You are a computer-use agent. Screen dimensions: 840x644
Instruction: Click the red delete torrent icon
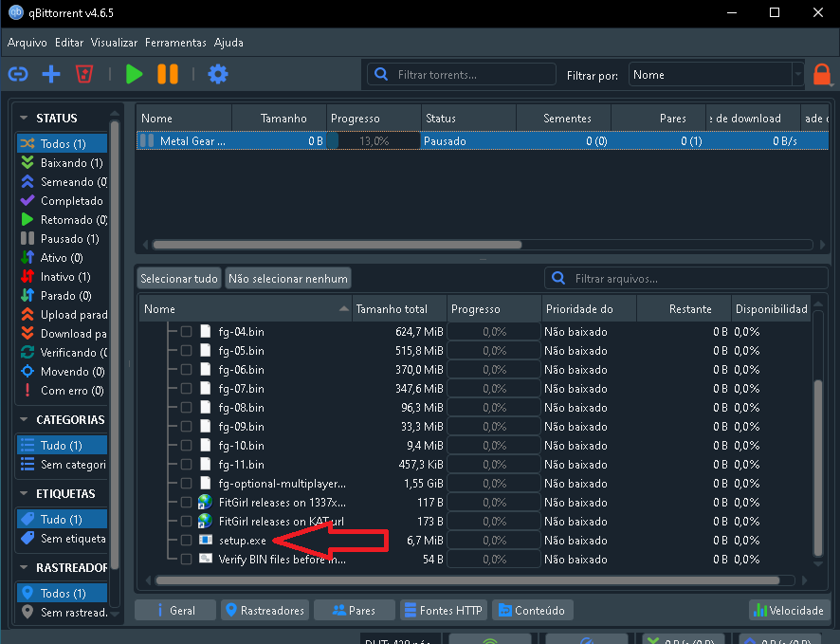(x=84, y=74)
